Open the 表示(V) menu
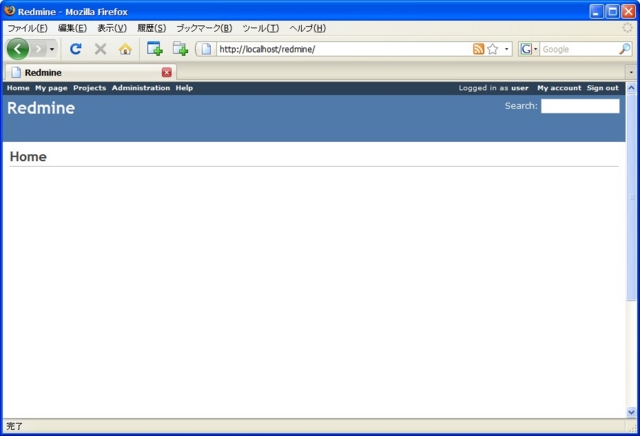The image size is (640, 436). [x=112, y=28]
